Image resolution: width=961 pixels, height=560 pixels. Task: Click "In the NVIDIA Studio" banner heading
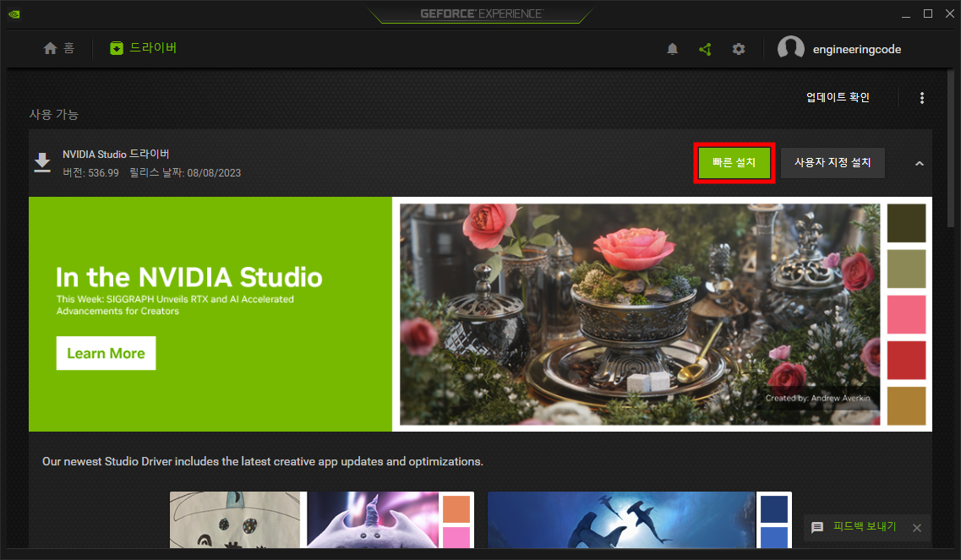(x=188, y=277)
